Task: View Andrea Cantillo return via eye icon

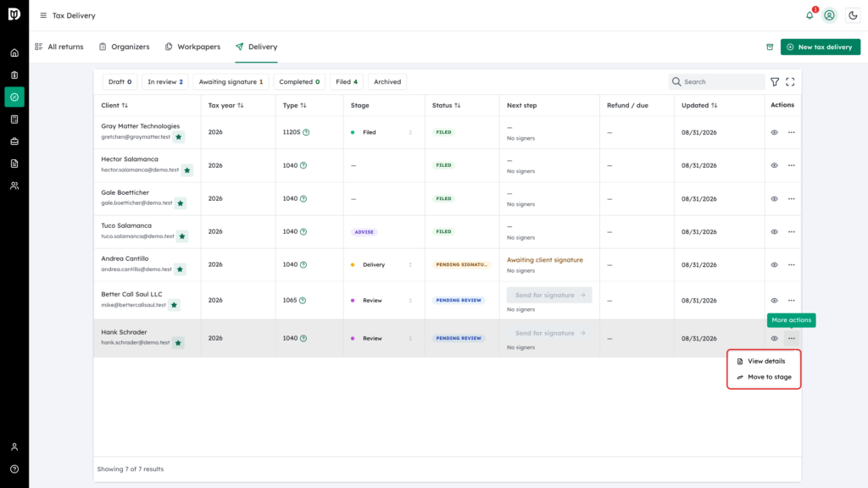Action: [x=775, y=265]
